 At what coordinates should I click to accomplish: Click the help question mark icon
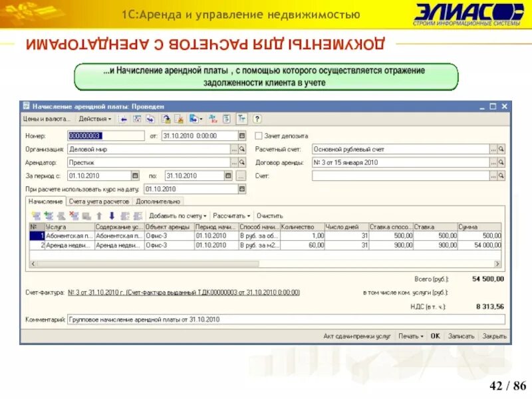pos(257,119)
